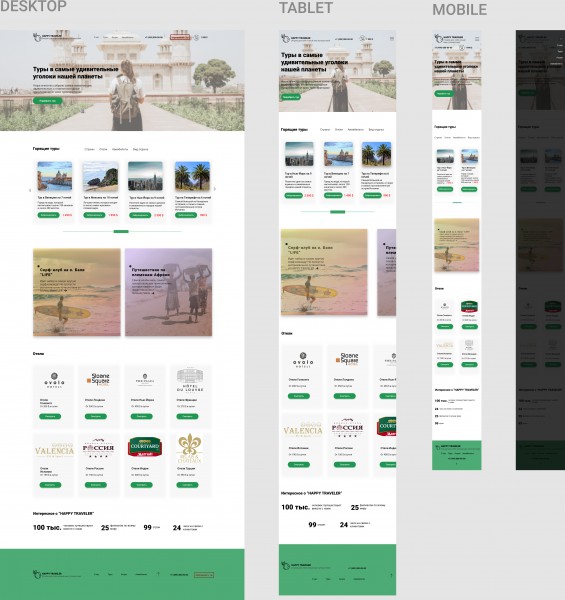Click the Россия hotel logo on desktop
This screenshot has width=565, height=600.
(98, 447)
